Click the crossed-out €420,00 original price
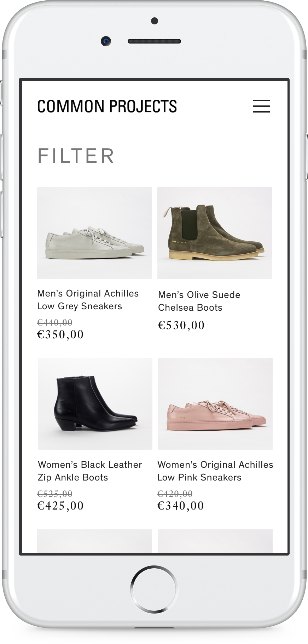Image resolution: width=308 pixels, height=644 pixels. pos(175,494)
